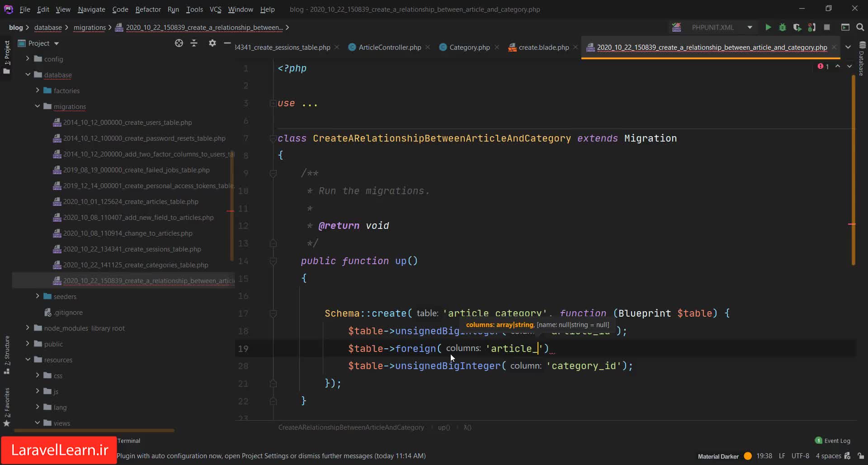
Task: Open the Terminal tool window
Action: pyautogui.click(x=129, y=441)
